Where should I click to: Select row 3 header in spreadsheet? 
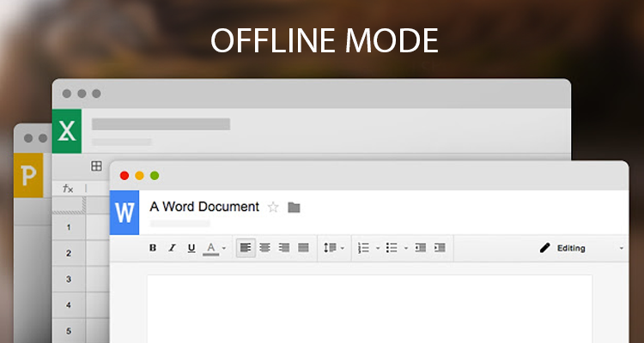(69, 279)
